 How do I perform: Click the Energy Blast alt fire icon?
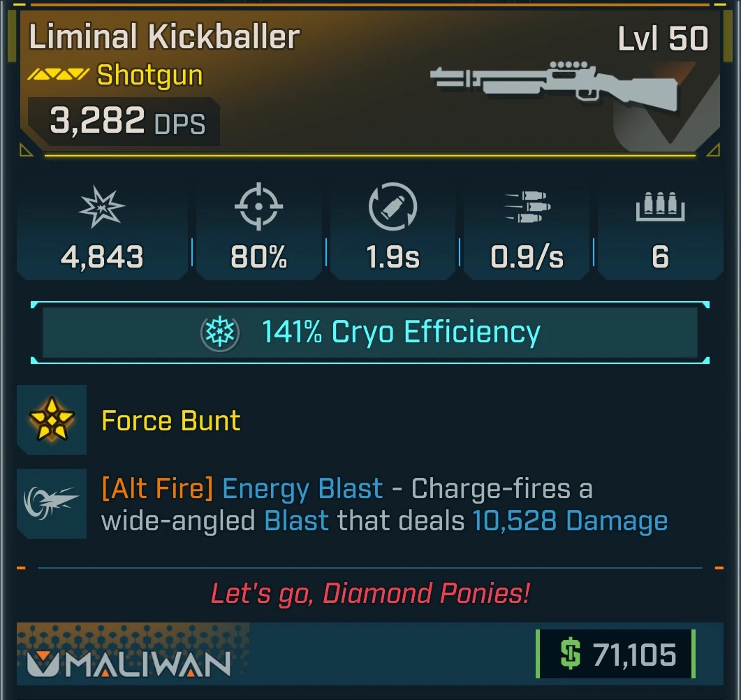(x=52, y=504)
